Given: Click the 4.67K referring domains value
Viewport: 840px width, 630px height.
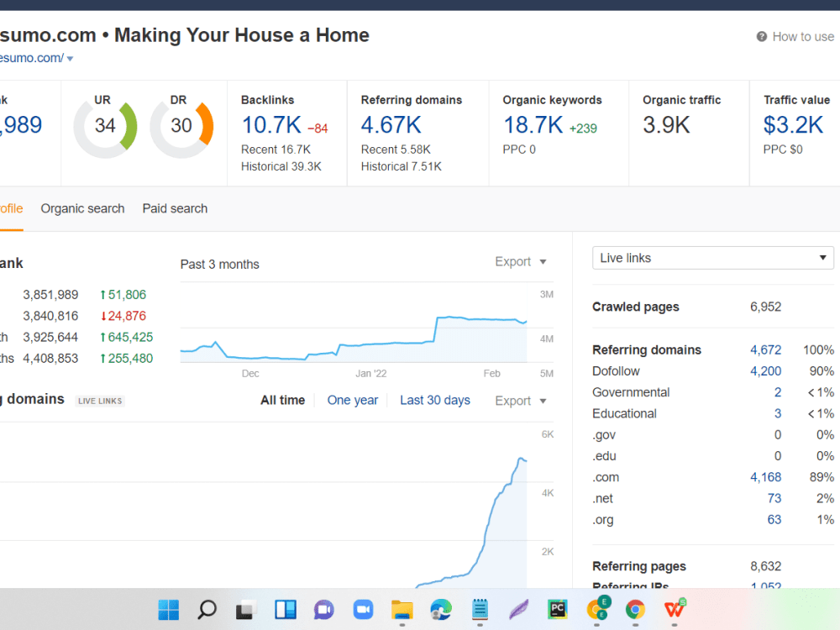Looking at the screenshot, I should [391, 125].
